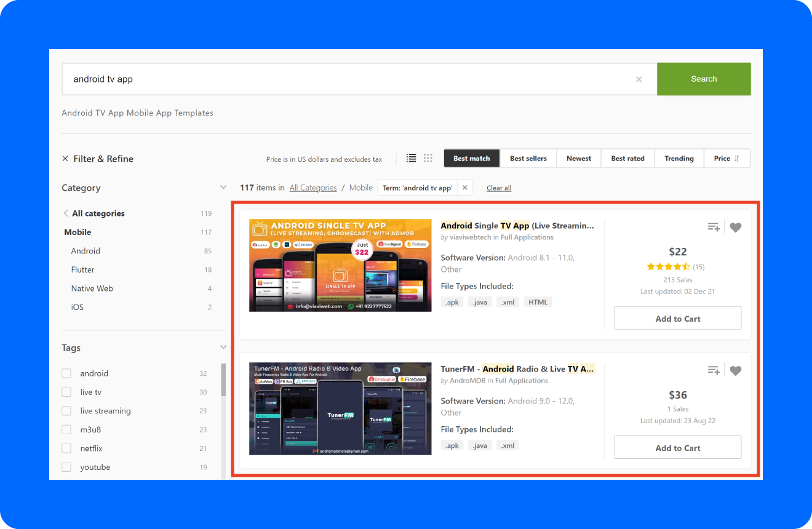
Task: Click the green Search button
Action: pos(704,79)
